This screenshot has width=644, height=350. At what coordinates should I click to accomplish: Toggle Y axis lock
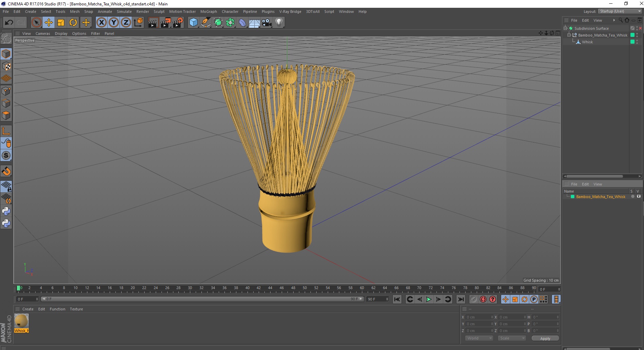[x=114, y=23]
